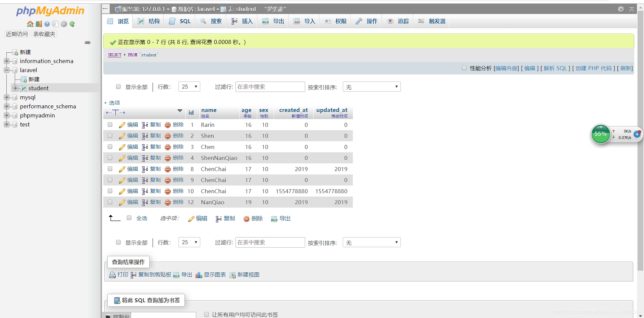Select the 插入 (Insert) tool

(x=241, y=21)
